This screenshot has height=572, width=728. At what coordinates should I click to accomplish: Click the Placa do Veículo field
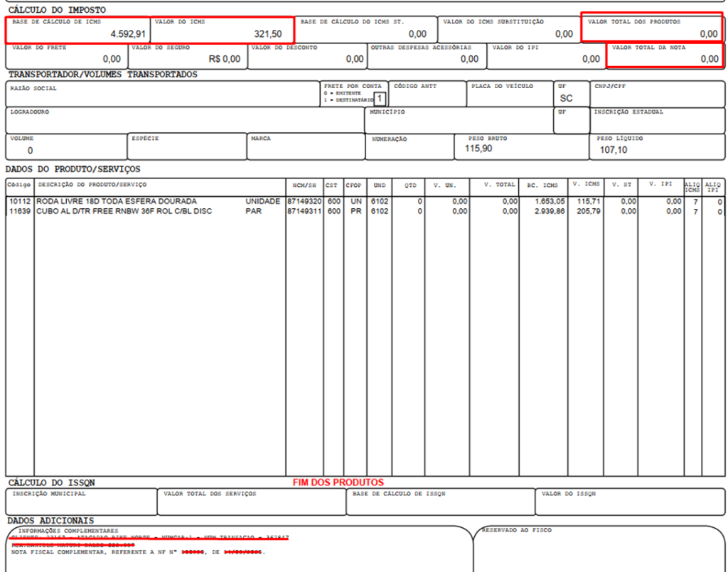[510, 95]
